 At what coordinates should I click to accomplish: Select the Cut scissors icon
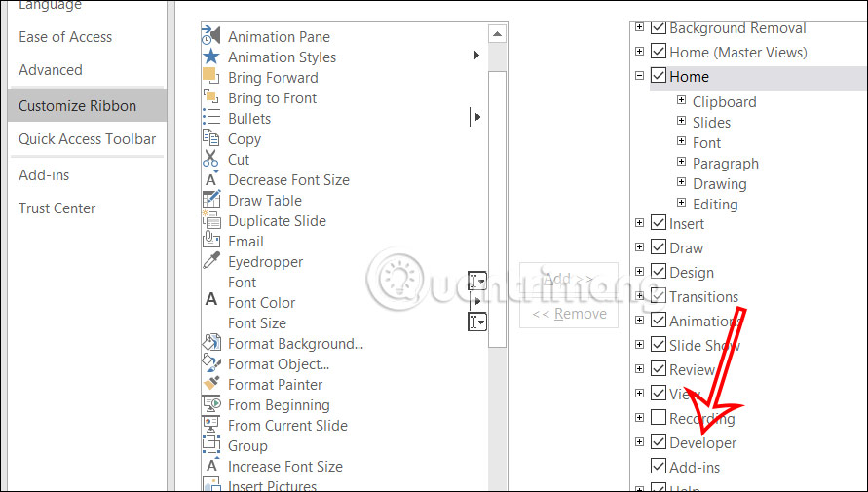pyautogui.click(x=210, y=159)
